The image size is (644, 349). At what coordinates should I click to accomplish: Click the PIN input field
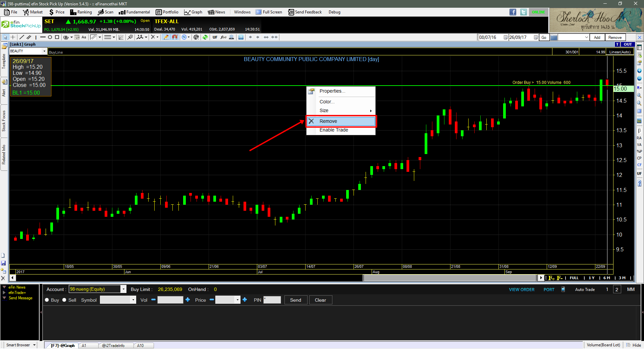pyautogui.click(x=272, y=300)
